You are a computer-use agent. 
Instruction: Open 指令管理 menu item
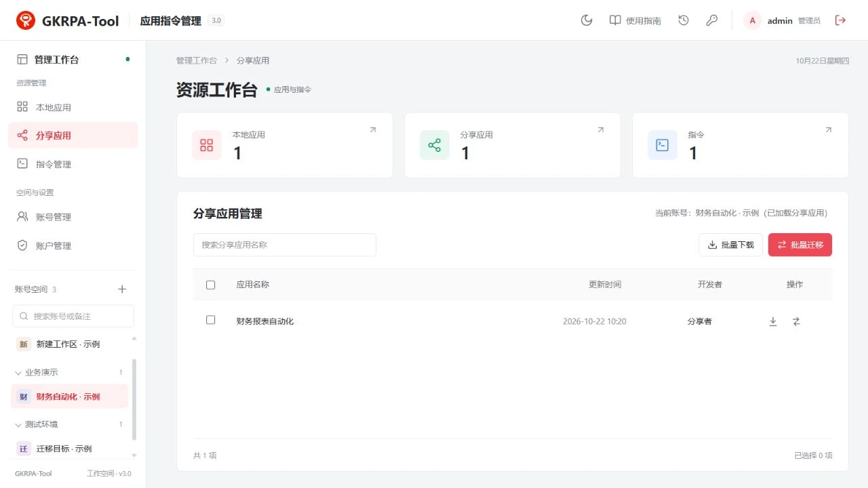coord(73,164)
